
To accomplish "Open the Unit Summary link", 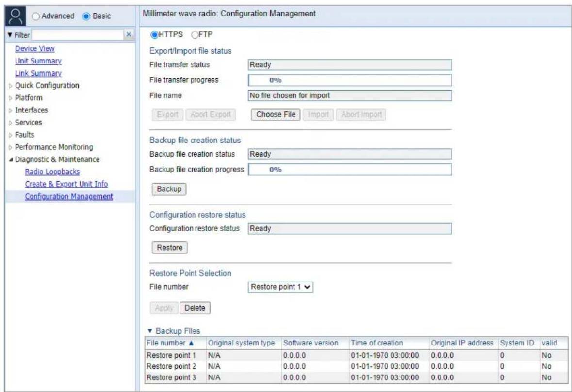I will (x=38, y=61).
